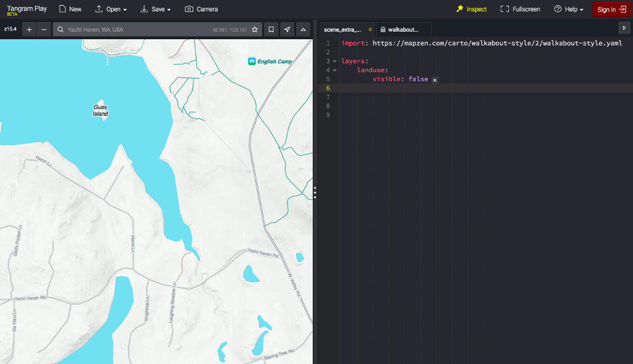633x364 pixels.
Task: Expand the Save dropdown menu
Action: [156, 9]
